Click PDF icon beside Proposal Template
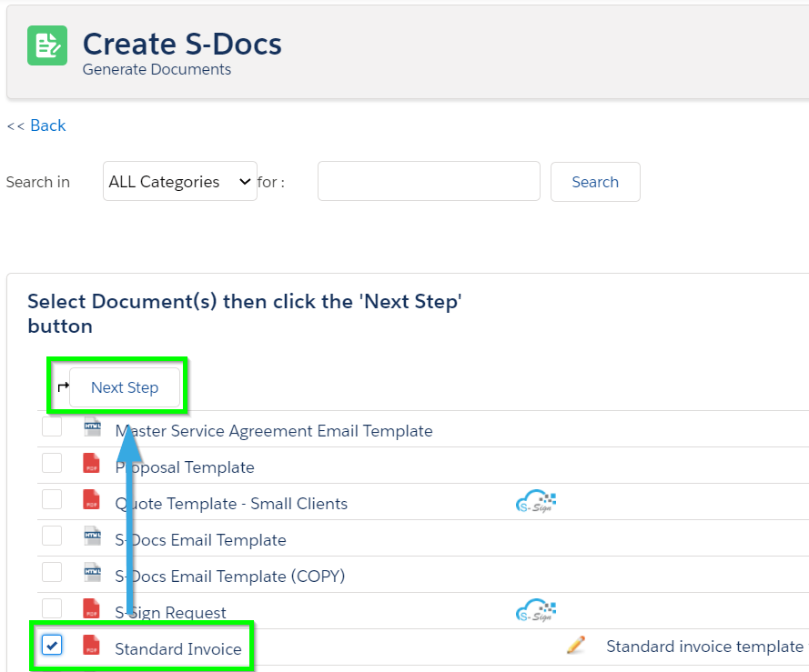Image resolution: width=809 pixels, height=672 pixels. [91, 463]
